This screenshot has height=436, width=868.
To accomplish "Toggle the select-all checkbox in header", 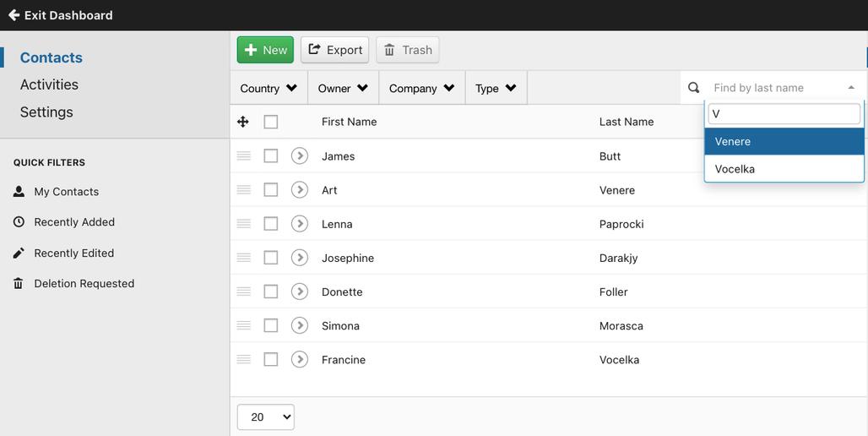I will (x=271, y=122).
